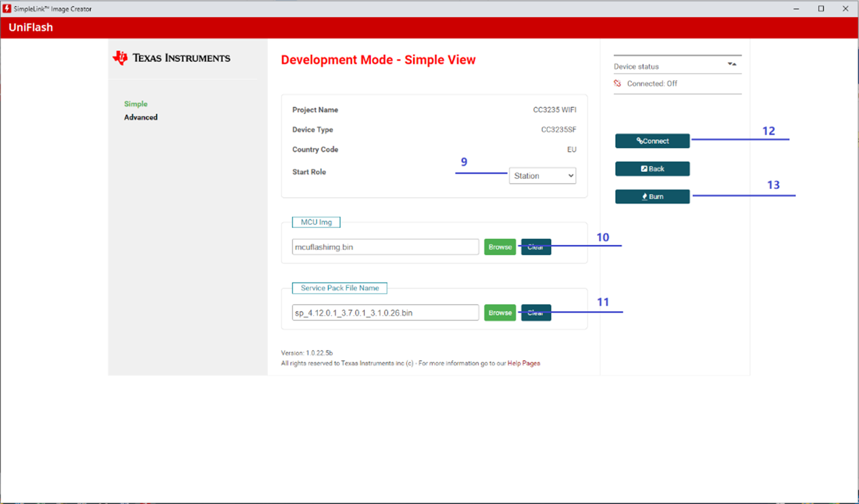
Task: Browse for the MCU Img file
Action: tap(500, 247)
